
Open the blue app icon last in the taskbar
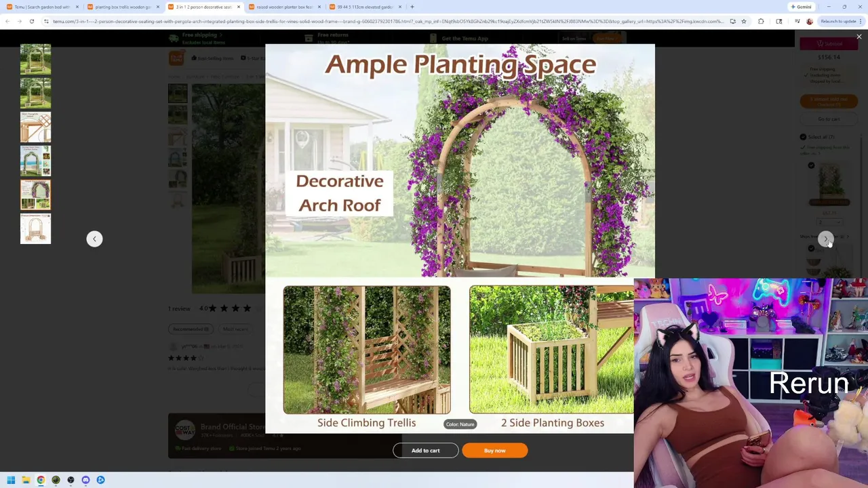point(100,480)
